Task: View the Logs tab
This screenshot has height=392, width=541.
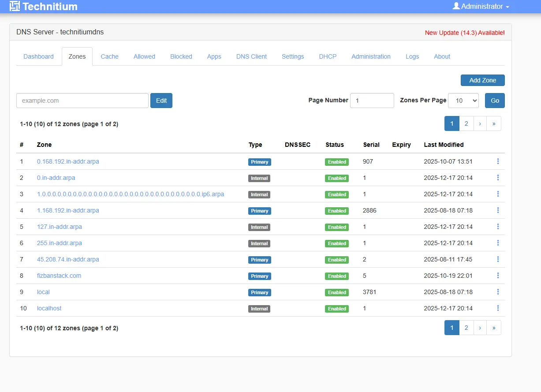Action: coord(413,56)
